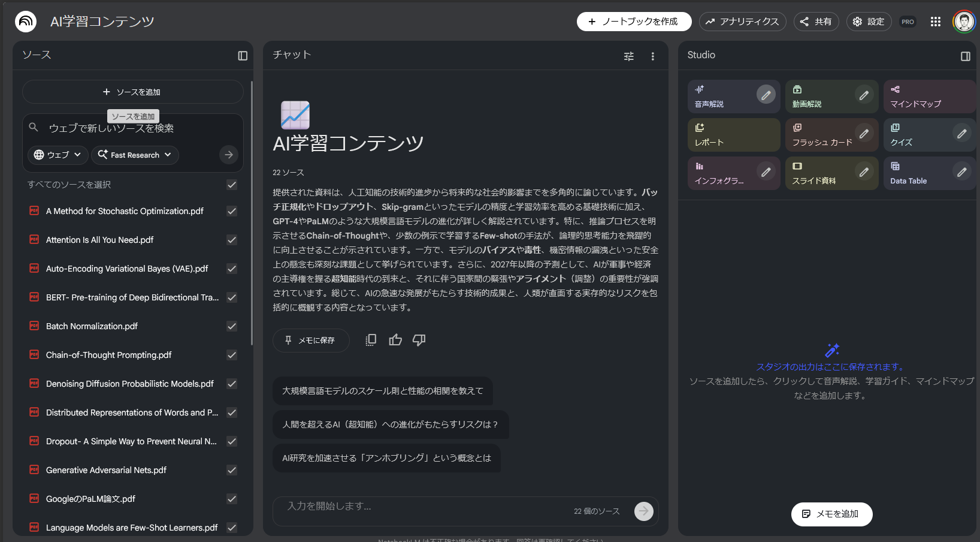Open the ウェブ search scope dropdown

tap(57, 155)
